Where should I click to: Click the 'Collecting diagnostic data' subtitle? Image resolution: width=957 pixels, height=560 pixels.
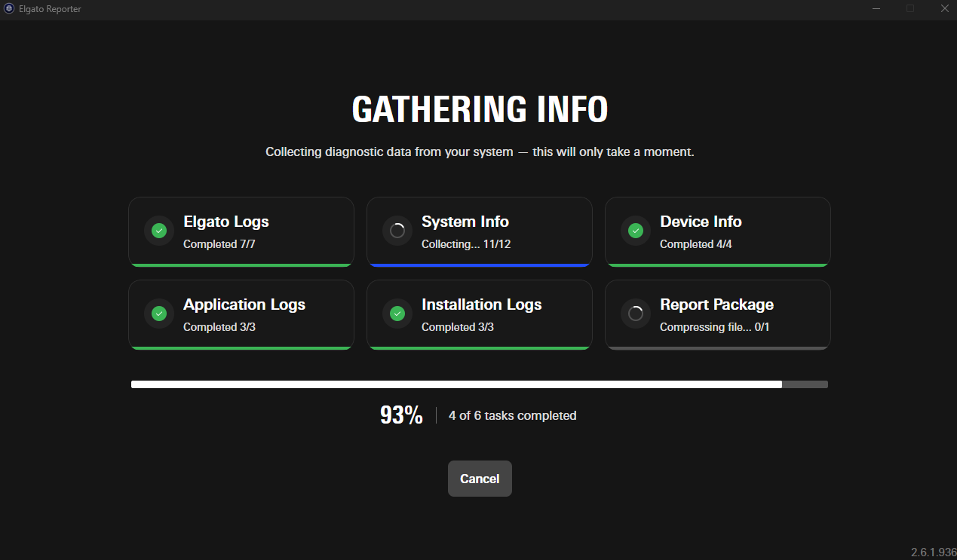tap(480, 151)
